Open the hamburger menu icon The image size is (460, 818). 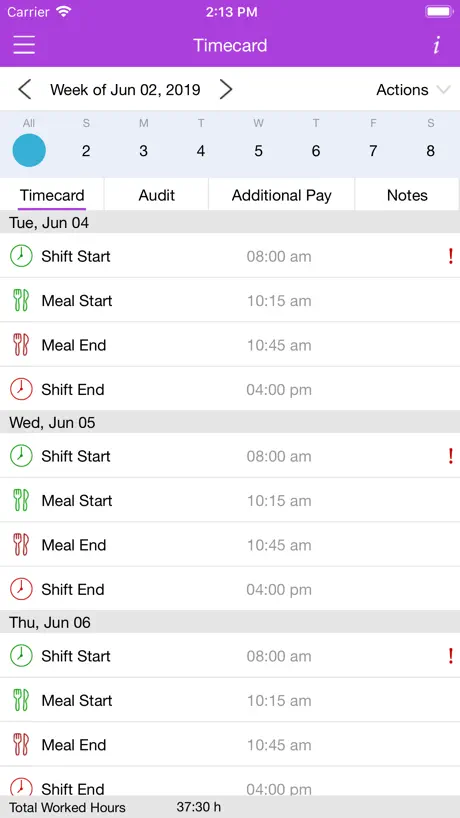coord(24,45)
